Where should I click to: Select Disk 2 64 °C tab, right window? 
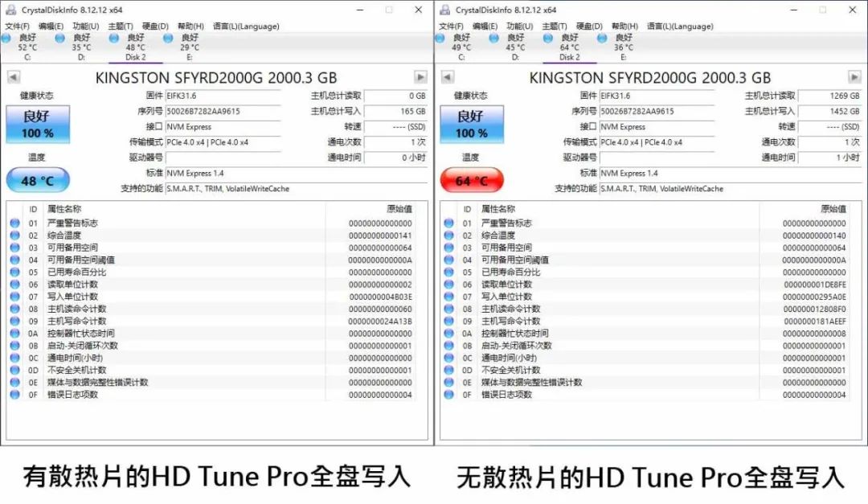point(569,47)
